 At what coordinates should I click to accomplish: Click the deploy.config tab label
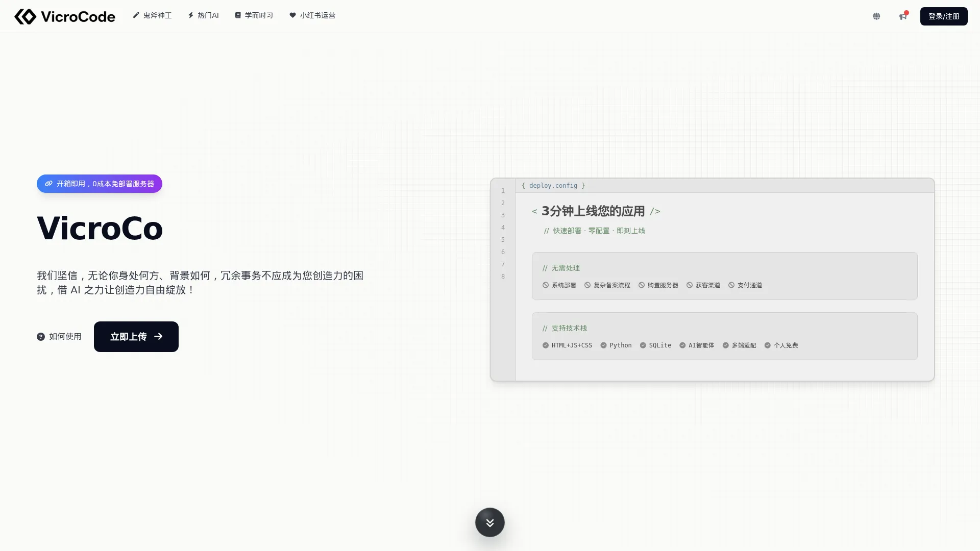click(x=553, y=186)
